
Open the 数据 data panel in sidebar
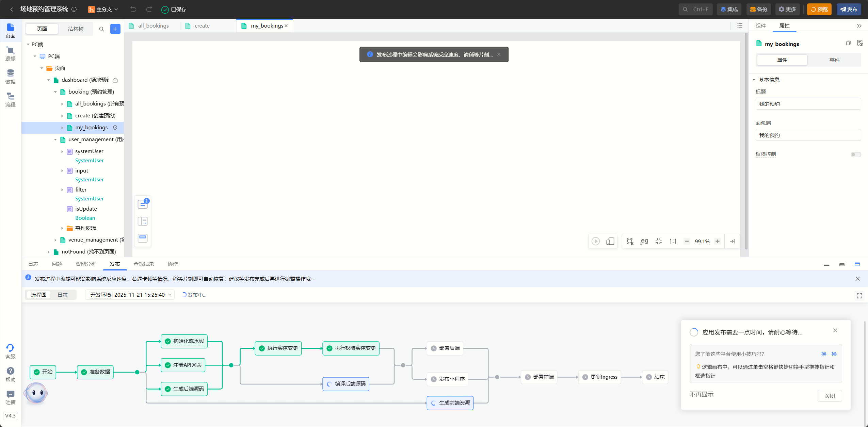pos(10,77)
